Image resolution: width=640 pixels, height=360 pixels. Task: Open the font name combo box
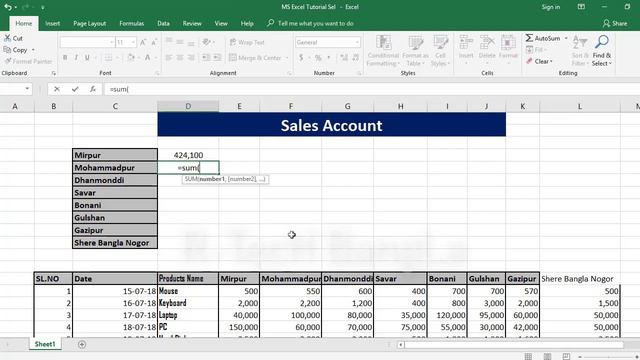click(x=87, y=42)
